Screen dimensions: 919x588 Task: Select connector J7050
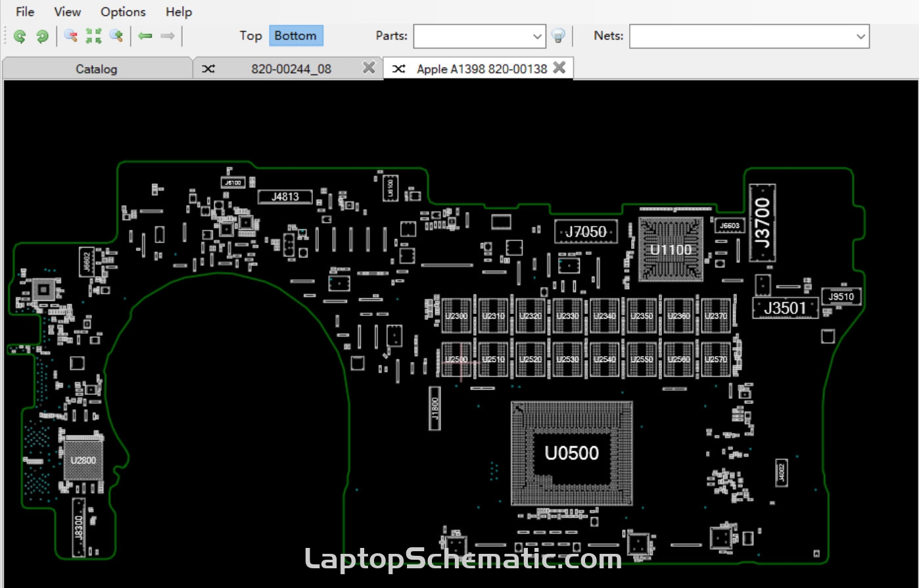586,232
